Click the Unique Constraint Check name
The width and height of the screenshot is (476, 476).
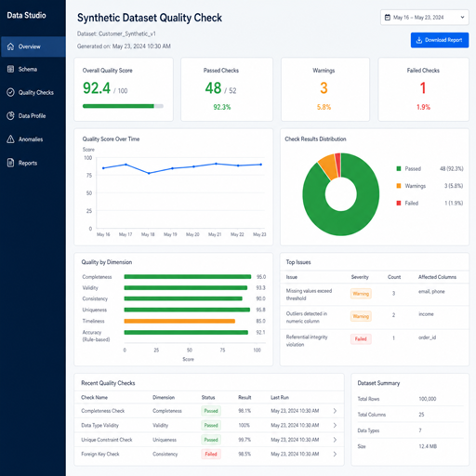(107, 440)
